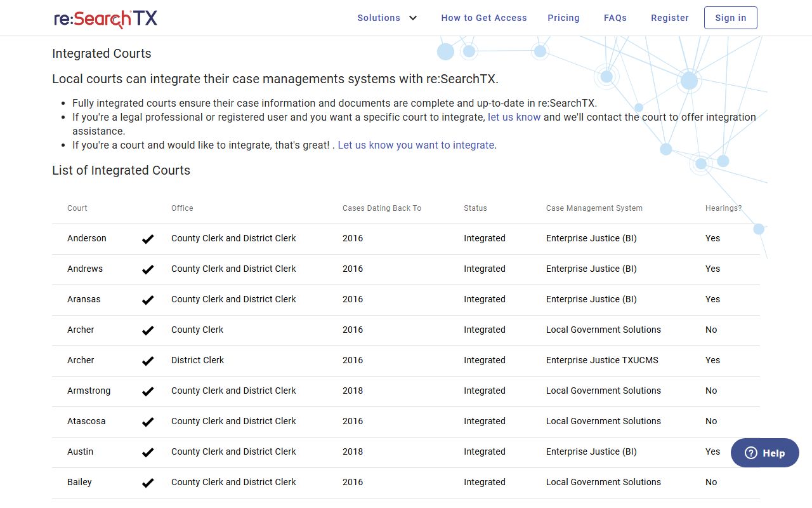The width and height of the screenshot is (812, 508).
Task: Click Archer County Clerk's 'No' hearings cell
Action: coord(711,330)
